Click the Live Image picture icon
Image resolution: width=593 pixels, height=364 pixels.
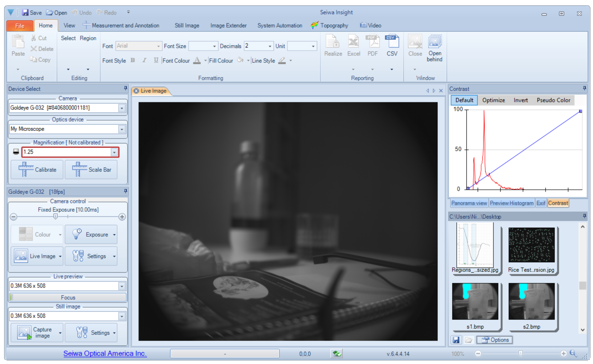coord(21,256)
